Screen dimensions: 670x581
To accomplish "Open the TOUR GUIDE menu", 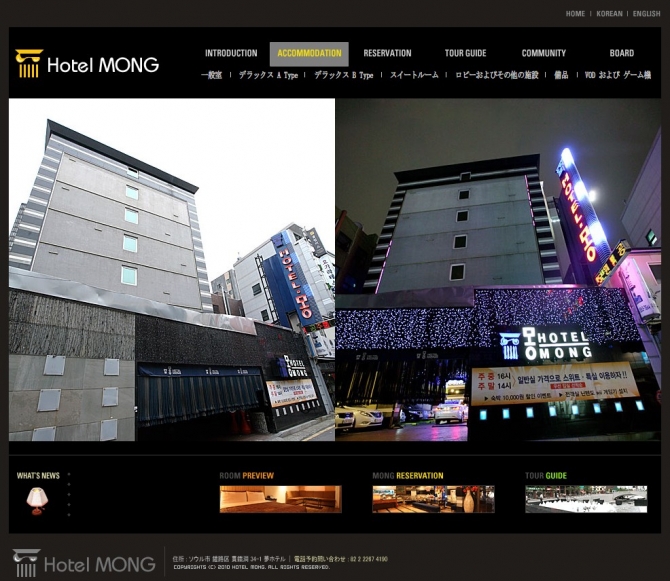I will click(465, 53).
